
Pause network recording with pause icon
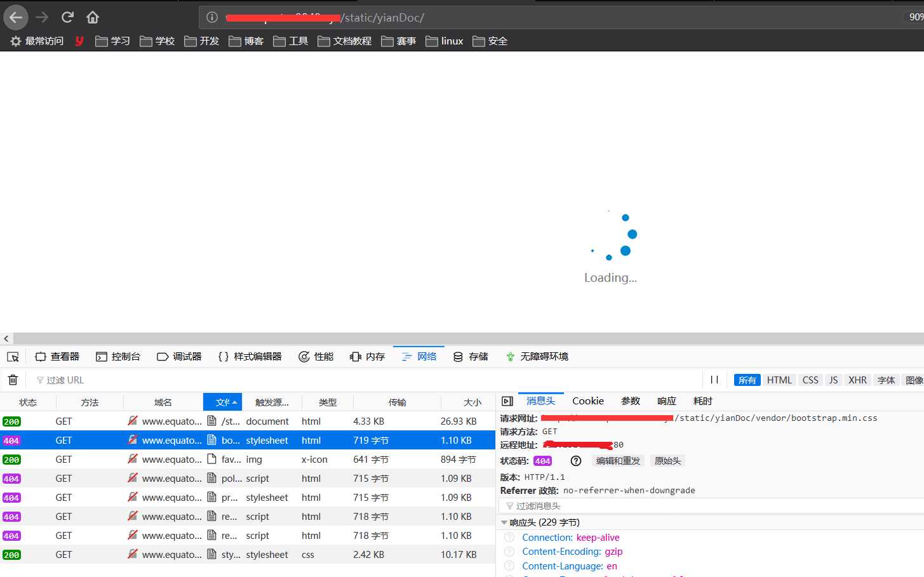point(714,380)
